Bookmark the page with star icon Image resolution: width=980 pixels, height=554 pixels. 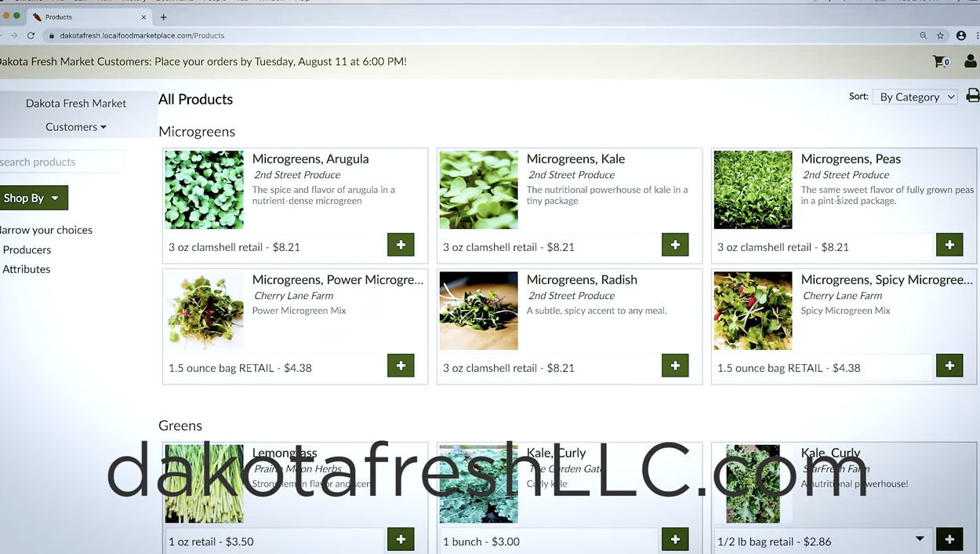(x=940, y=35)
